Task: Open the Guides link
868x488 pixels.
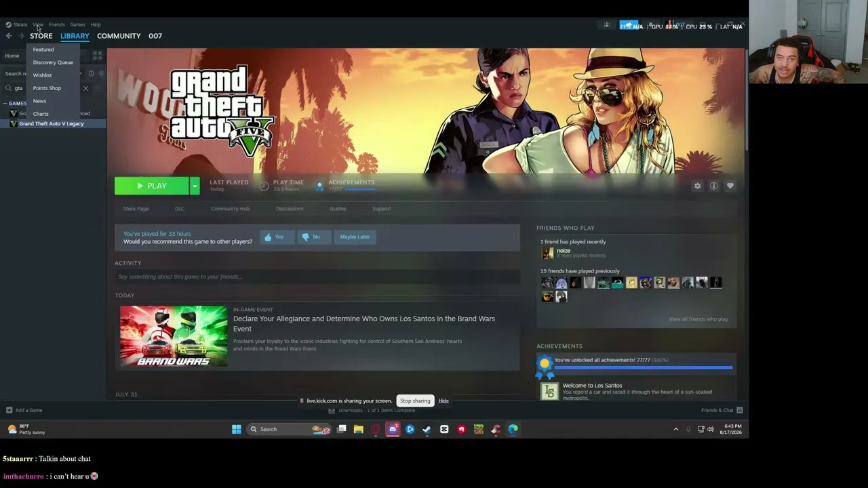Action: click(338, 209)
